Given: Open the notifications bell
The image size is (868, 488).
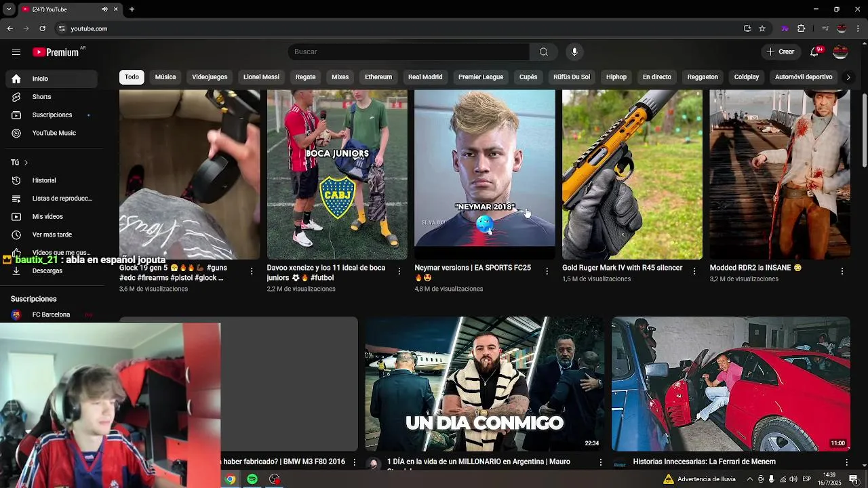Looking at the screenshot, I should [814, 52].
